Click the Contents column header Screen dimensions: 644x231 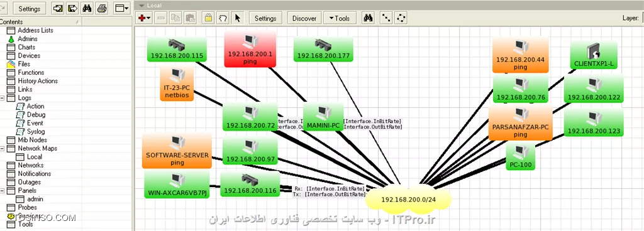(40, 22)
